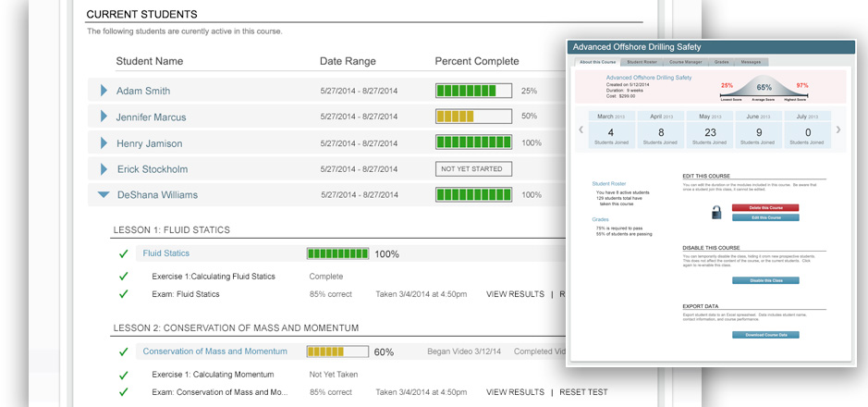Image resolution: width=868 pixels, height=407 pixels.
Task: Collapse DeShana Williams's expanded row
Action: [104, 195]
